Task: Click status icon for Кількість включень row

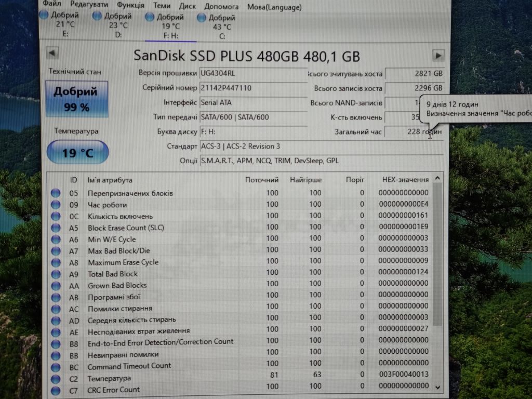Action: pyautogui.click(x=56, y=216)
